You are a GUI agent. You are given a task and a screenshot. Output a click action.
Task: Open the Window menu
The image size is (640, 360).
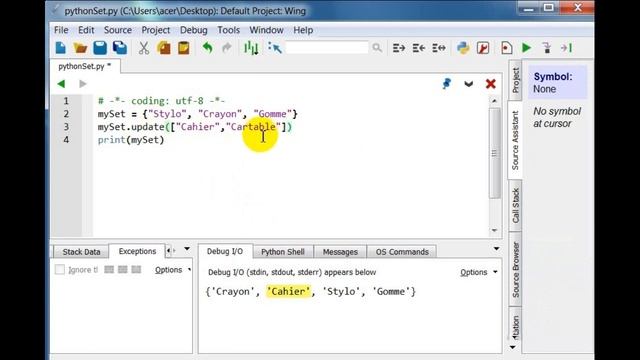coord(266,30)
